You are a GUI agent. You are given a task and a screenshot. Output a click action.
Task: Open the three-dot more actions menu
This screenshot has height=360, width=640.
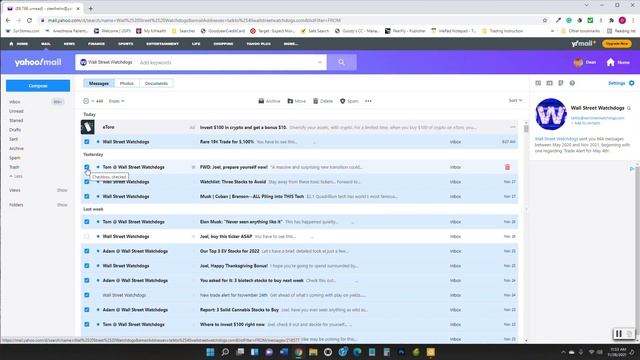368,101
